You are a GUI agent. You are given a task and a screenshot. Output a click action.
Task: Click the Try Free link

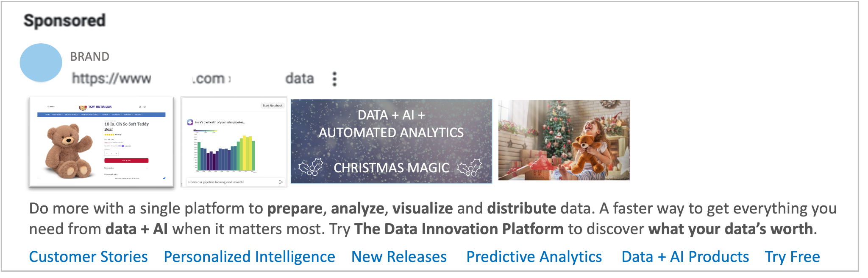point(792,257)
